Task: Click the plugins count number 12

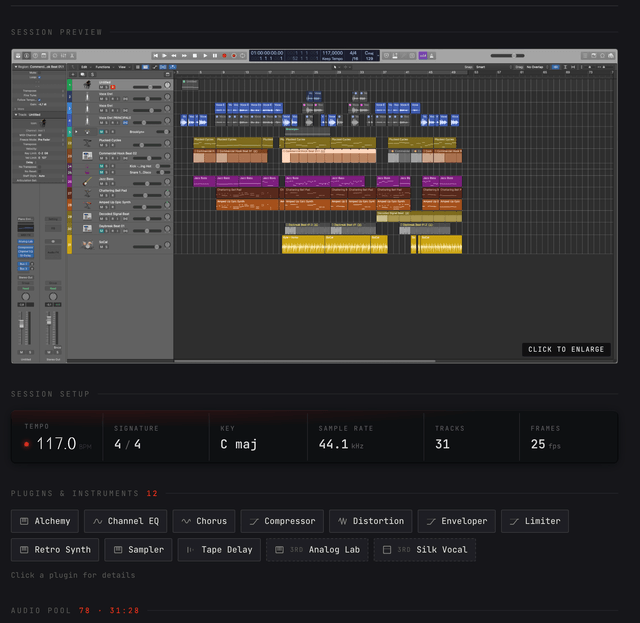Action: (x=152, y=494)
